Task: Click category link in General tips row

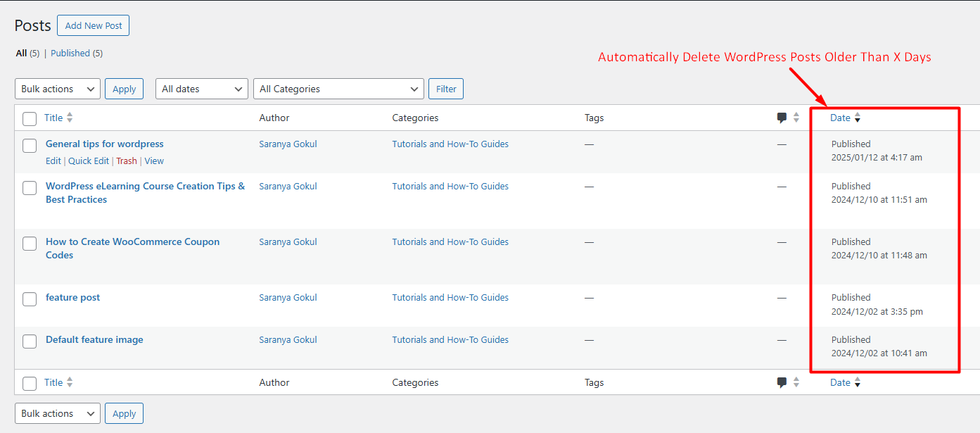Action: point(450,144)
